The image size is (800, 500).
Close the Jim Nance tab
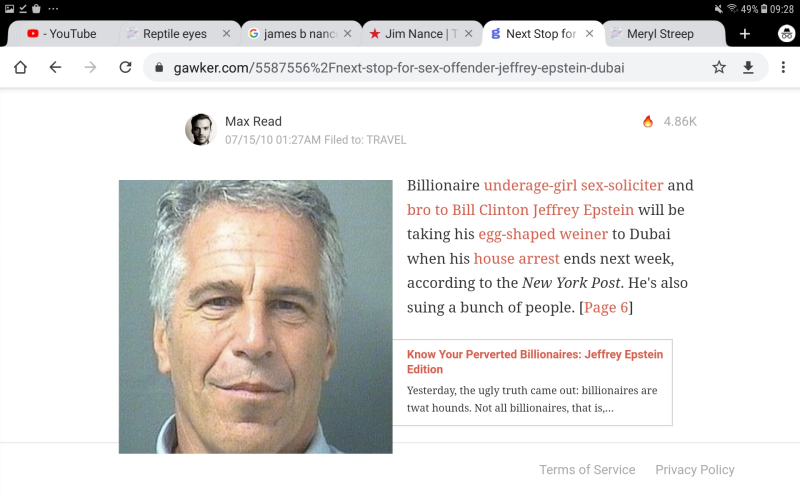coord(468,34)
